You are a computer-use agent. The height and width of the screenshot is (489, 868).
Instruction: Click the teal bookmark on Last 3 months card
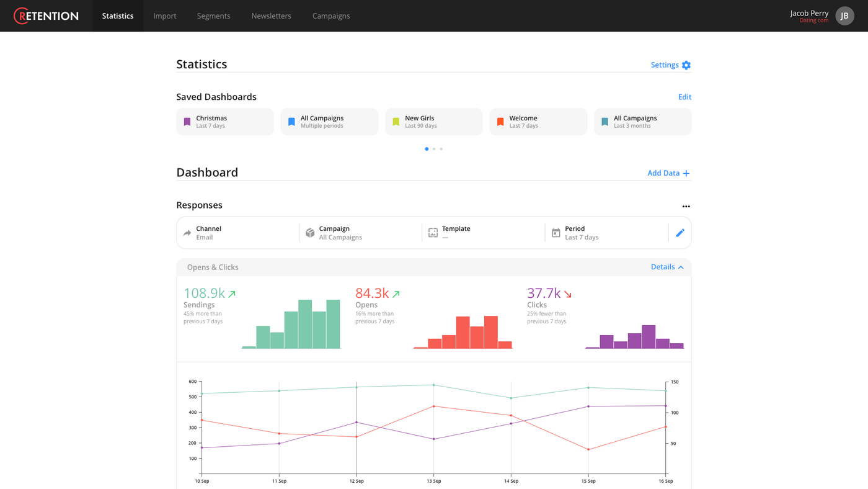(605, 122)
